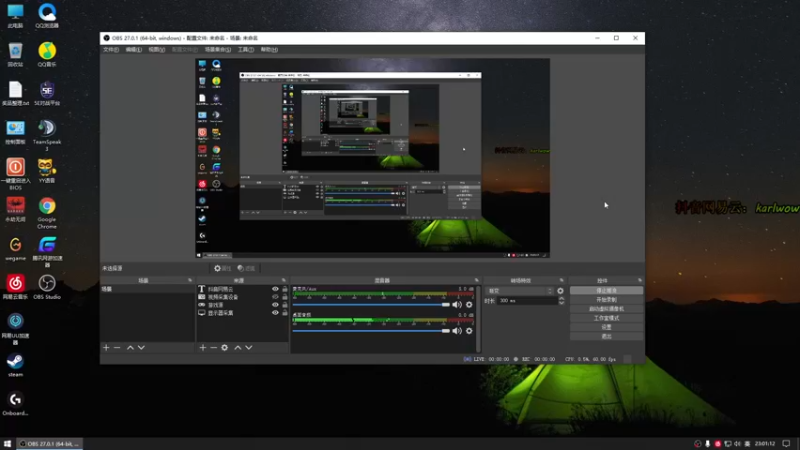Open the 桌面音频 desktop audio gear settings
The width and height of the screenshot is (800, 450).
click(469, 331)
